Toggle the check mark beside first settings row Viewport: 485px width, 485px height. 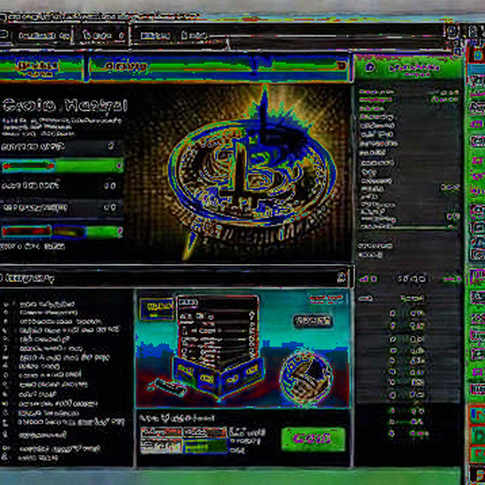click(111, 146)
